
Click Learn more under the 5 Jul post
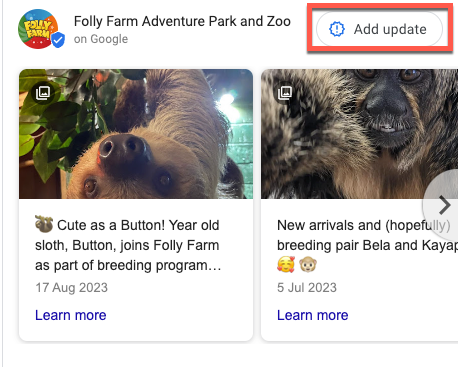pos(313,315)
